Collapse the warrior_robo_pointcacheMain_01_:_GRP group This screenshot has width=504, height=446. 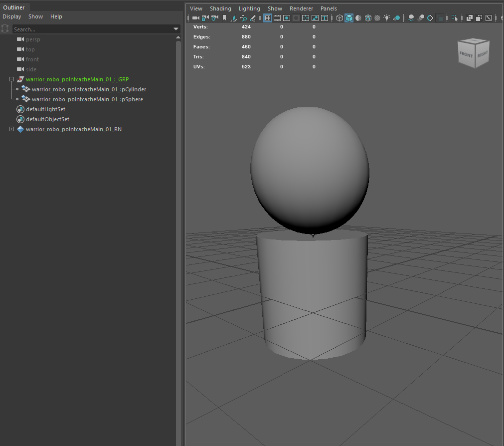coord(11,79)
